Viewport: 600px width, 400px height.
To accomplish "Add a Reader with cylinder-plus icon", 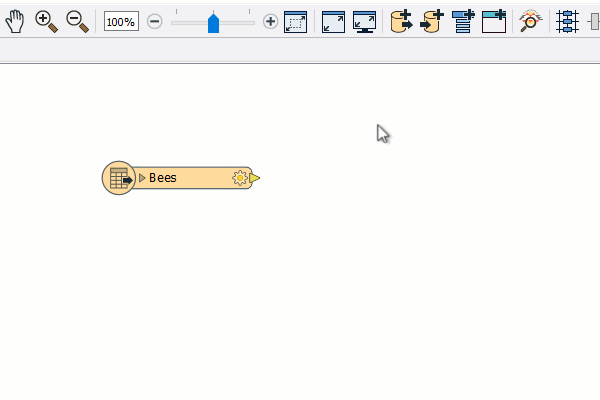I will [x=401, y=21].
